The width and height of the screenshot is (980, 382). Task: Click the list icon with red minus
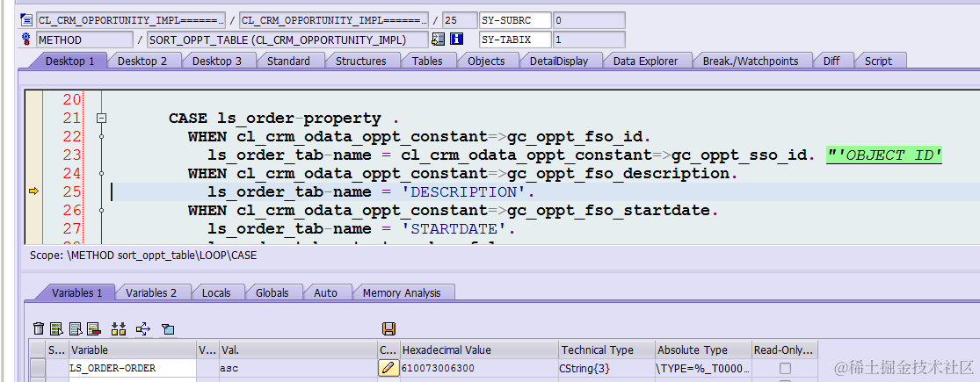[x=94, y=329]
